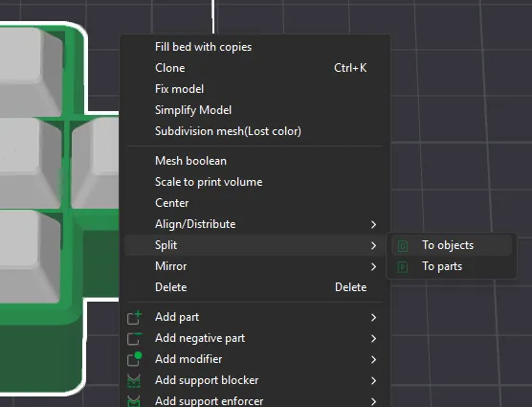Screen dimensions: 532x407
Task: Select Clone from the context menu
Action: 255,68
